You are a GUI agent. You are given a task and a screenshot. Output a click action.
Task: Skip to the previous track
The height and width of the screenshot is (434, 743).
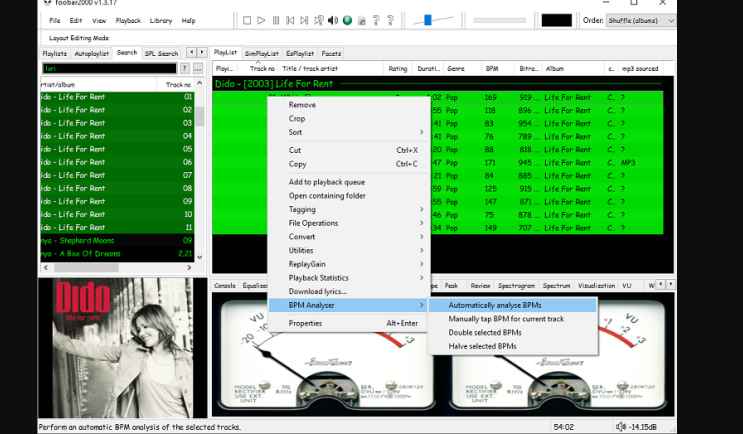pyautogui.click(x=290, y=20)
